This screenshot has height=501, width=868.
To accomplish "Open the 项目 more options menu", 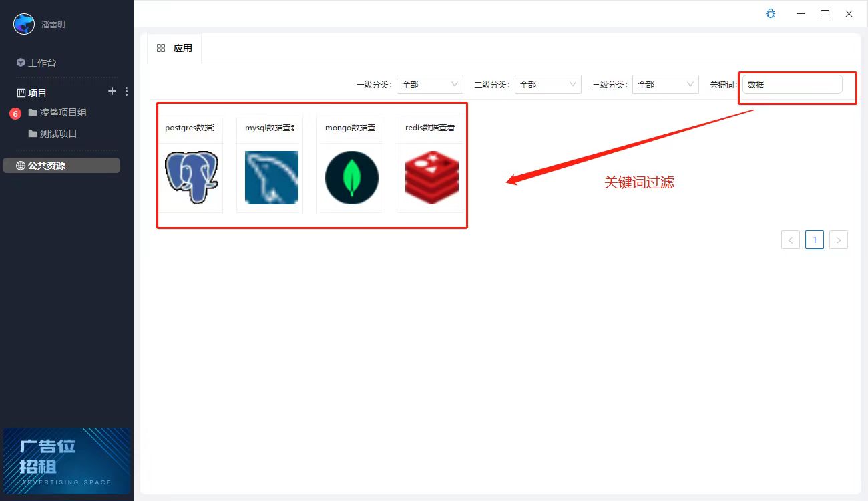I will click(x=126, y=91).
